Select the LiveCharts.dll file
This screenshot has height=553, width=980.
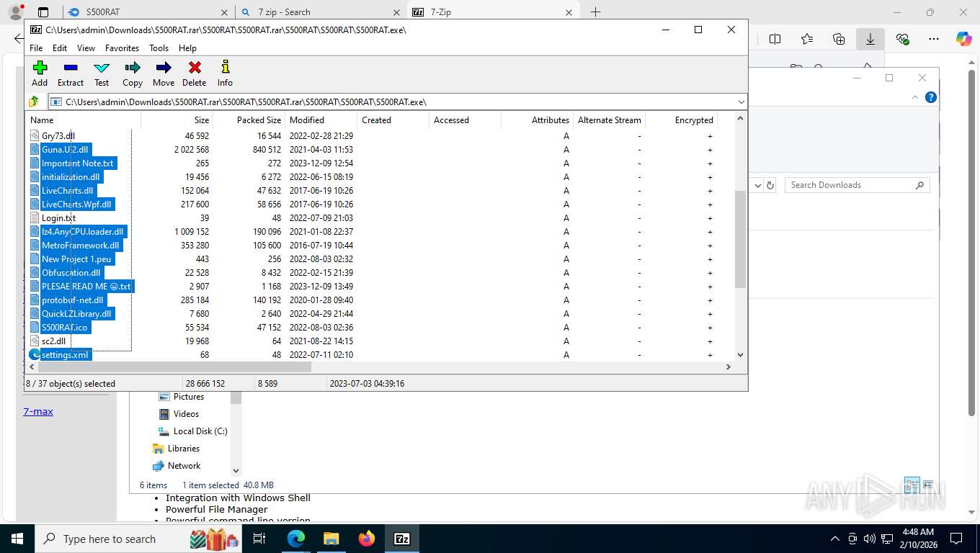pos(67,191)
